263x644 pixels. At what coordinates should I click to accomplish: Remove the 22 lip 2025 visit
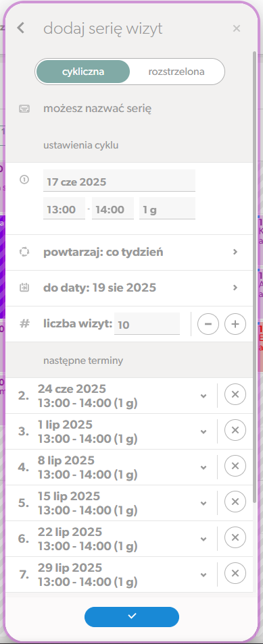[235, 537]
